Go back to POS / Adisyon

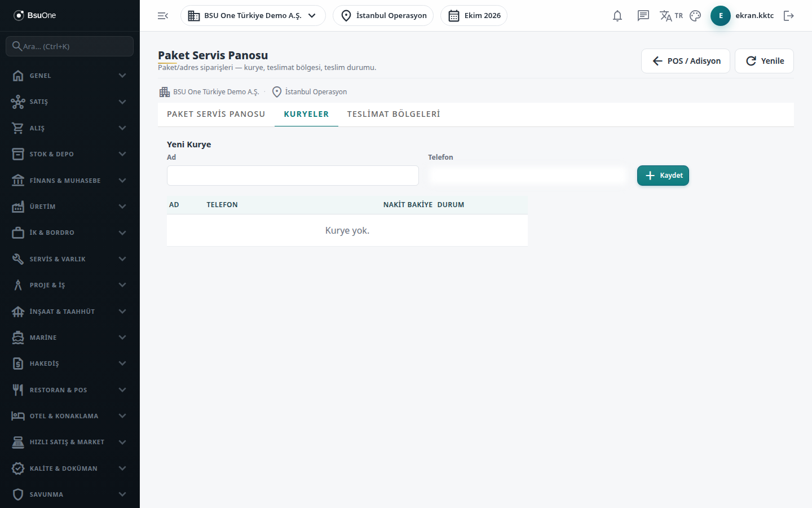click(686, 61)
